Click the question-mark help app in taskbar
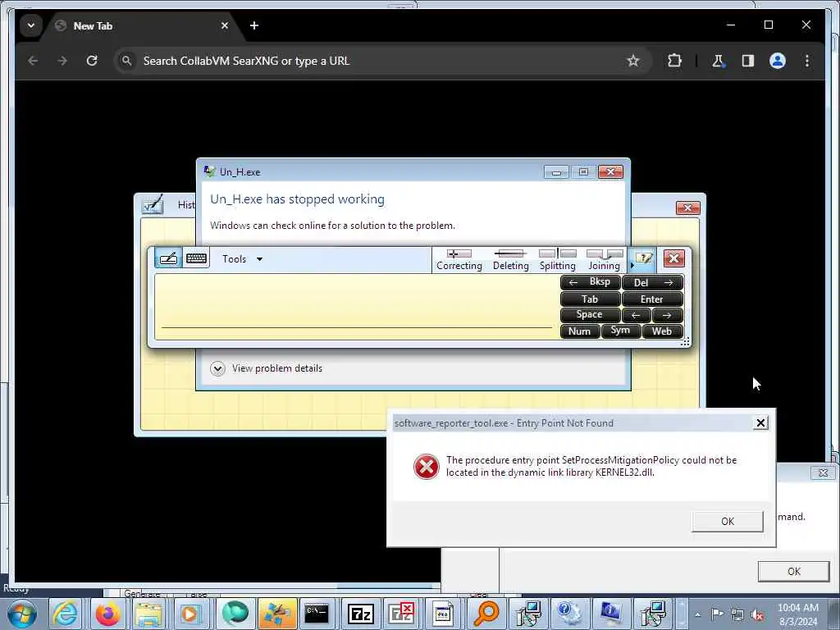 tap(569, 614)
